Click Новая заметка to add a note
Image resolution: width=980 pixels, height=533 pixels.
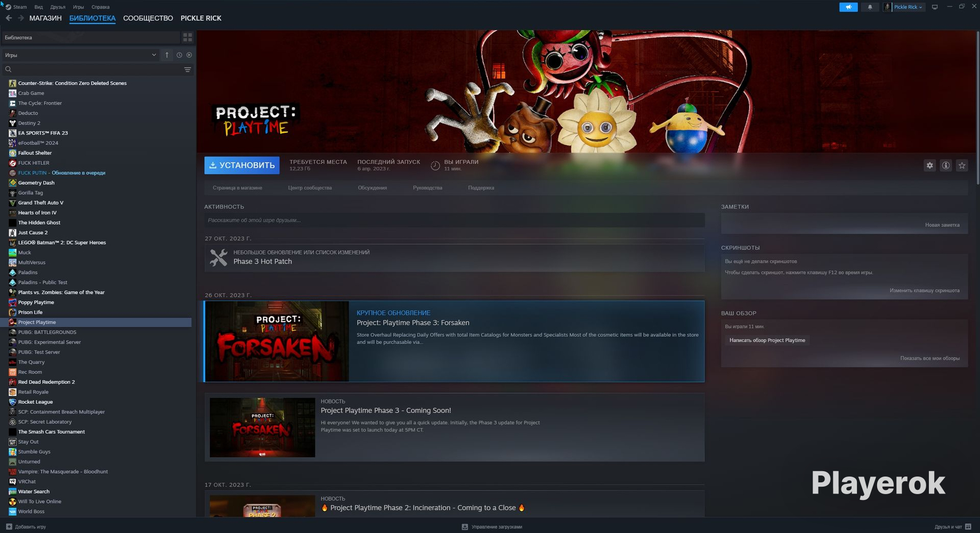(942, 225)
